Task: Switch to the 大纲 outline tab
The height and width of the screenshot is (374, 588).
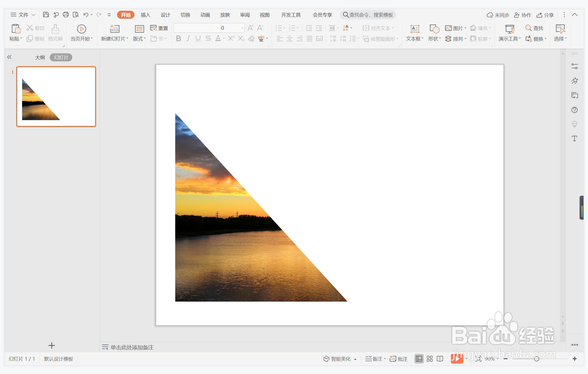Action: click(40, 57)
